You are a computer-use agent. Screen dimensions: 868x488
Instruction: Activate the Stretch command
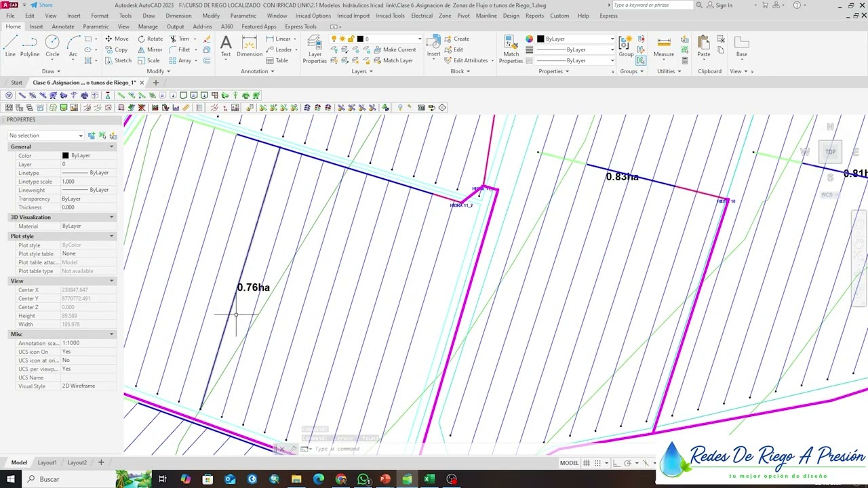118,60
